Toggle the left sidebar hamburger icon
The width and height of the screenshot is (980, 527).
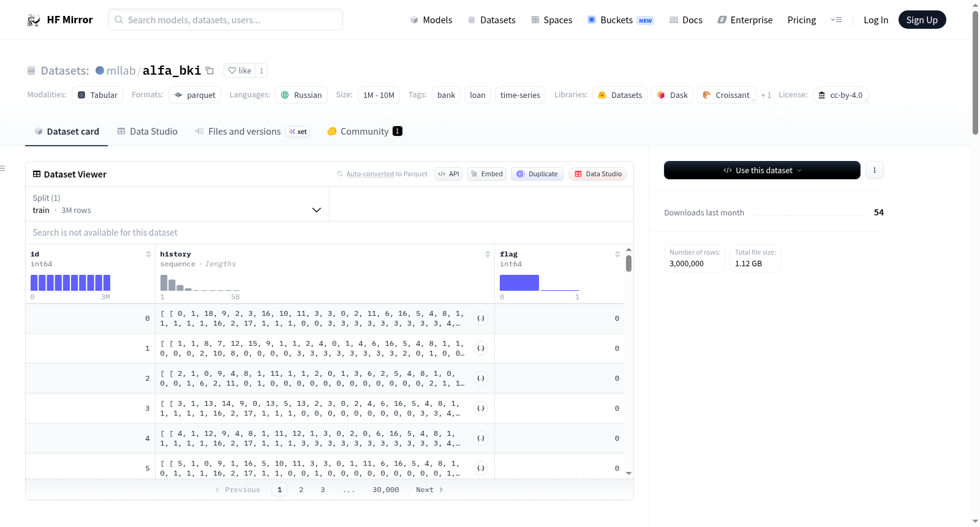(2, 168)
